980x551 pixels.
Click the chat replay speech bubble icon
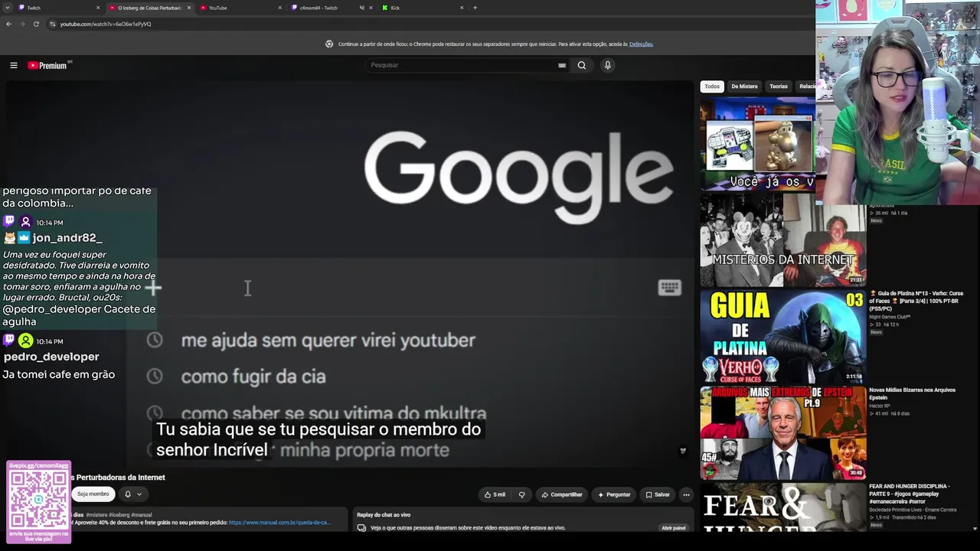tap(361, 527)
